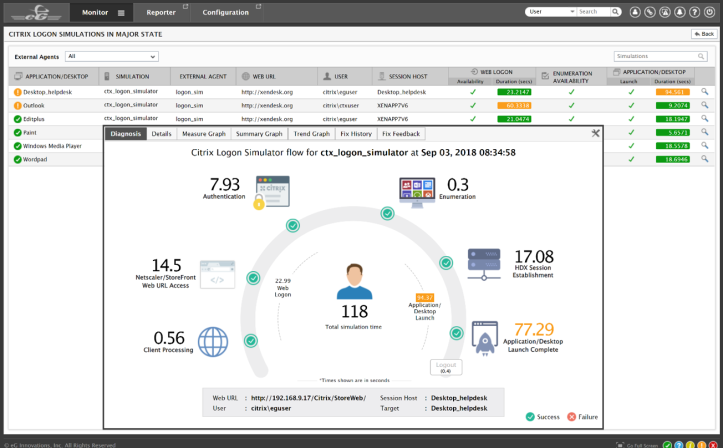Viewport: 723px width, 448px height.
Task: Switch to the Details tab
Action: [161, 134]
